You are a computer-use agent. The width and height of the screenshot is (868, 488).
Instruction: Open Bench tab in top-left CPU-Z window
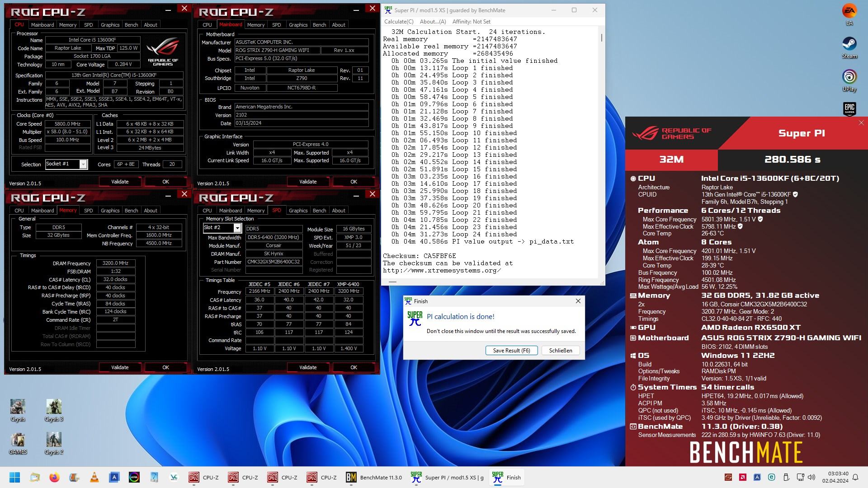pos(131,25)
